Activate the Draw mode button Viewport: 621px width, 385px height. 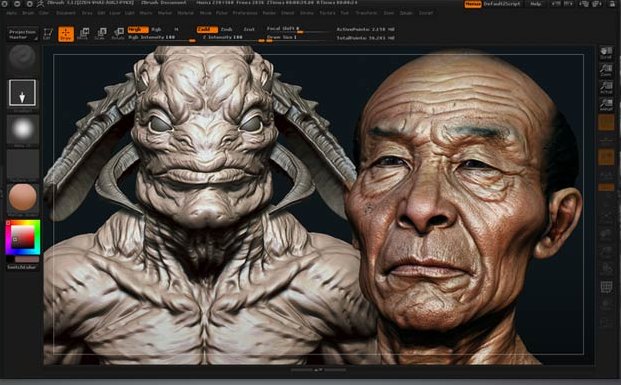(66, 34)
